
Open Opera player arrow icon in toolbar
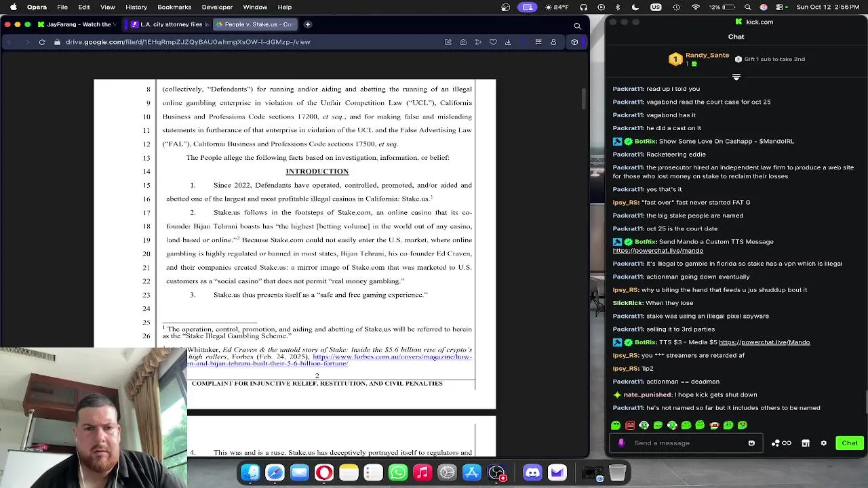478,42
